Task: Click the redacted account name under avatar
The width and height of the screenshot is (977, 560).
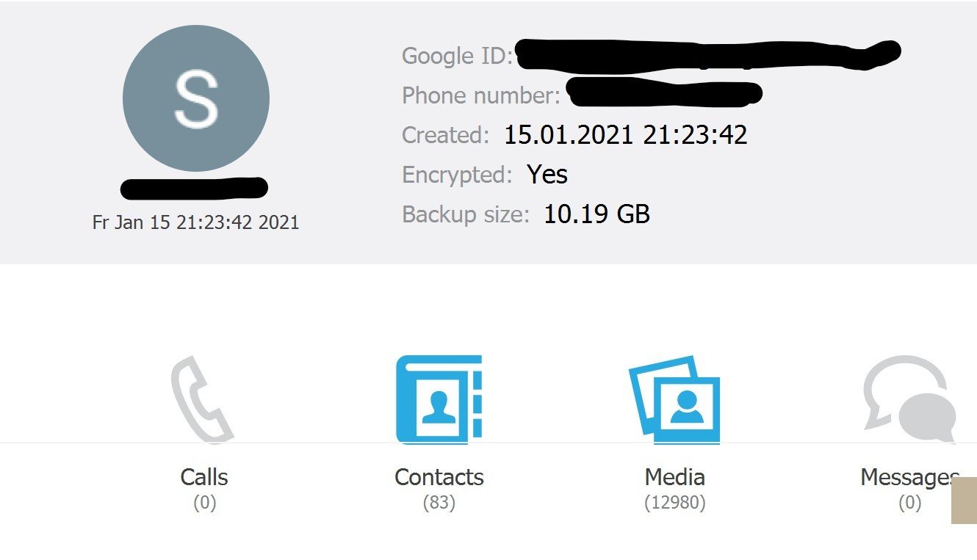Action: tap(194, 188)
